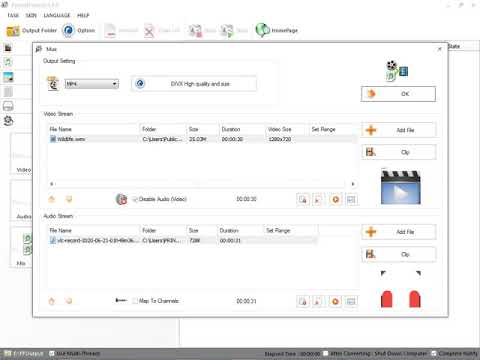Click the 1280x720 video size cell
This screenshot has height=360, width=480.
coord(280,139)
